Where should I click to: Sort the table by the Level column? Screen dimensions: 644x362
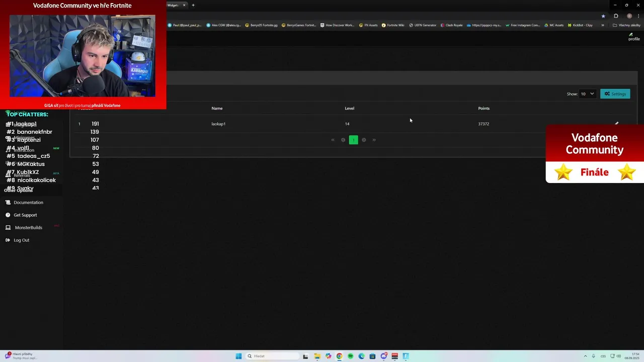tap(349, 108)
